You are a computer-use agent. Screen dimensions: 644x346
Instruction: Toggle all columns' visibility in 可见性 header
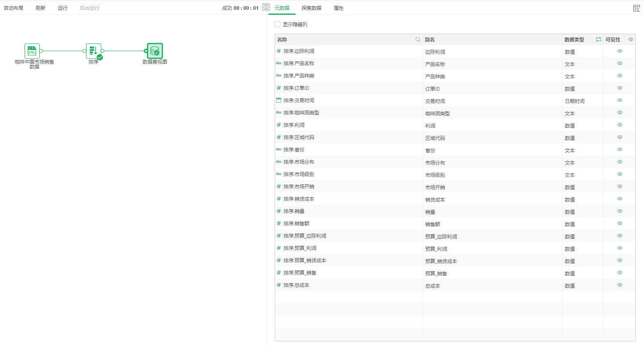pyautogui.click(x=630, y=39)
